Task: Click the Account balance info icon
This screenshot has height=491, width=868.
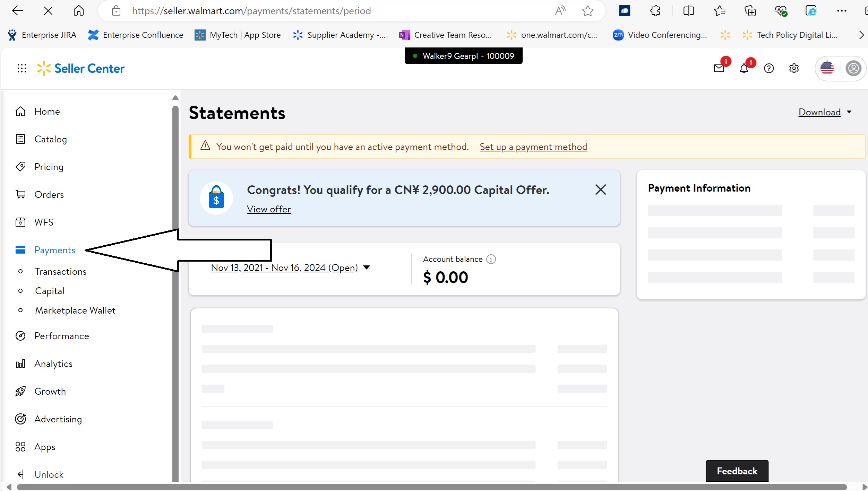Action: pyautogui.click(x=491, y=259)
